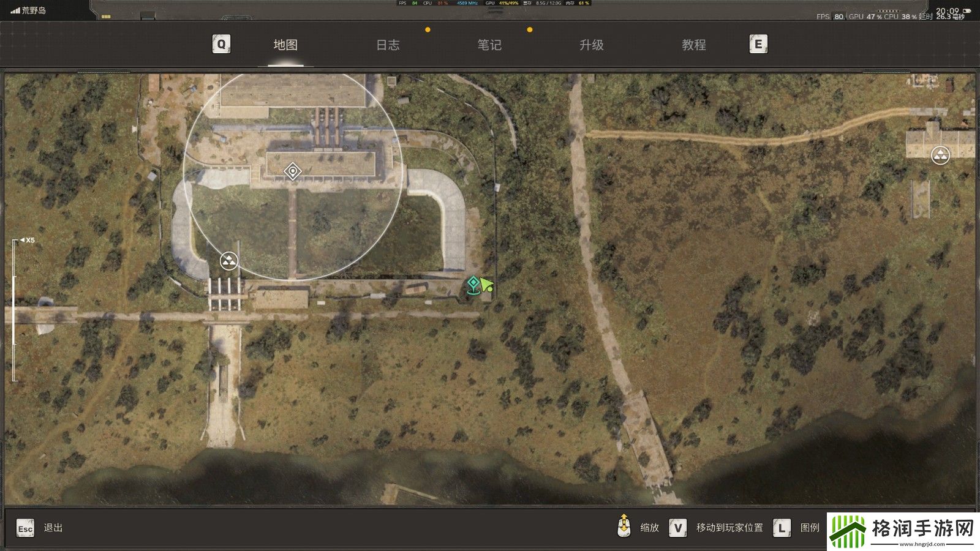Viewport: 980px width, 551px height.
Task: Click the Q key previous-tab icon
Action: 221,44
